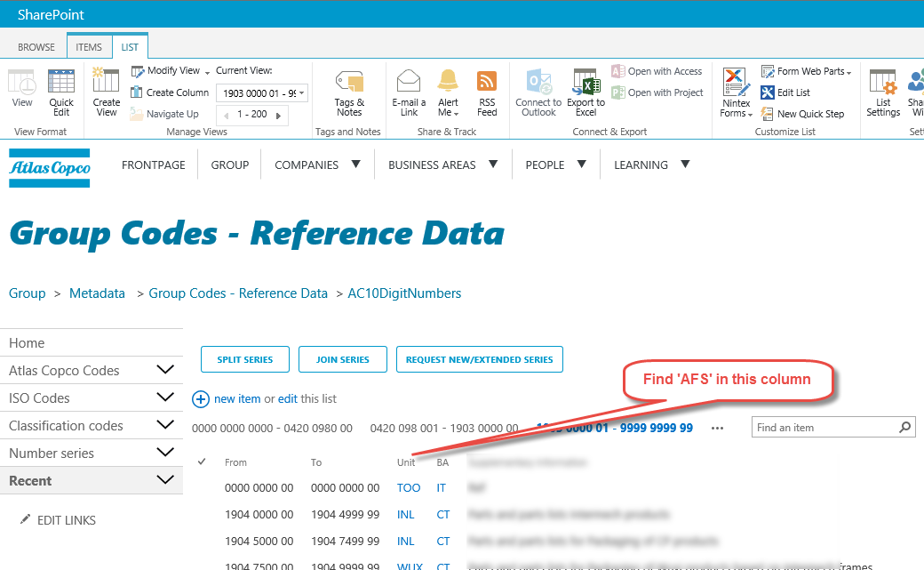924x570 pixels.
Task: Click Export to Excel icon
Action: click(585, 92)
